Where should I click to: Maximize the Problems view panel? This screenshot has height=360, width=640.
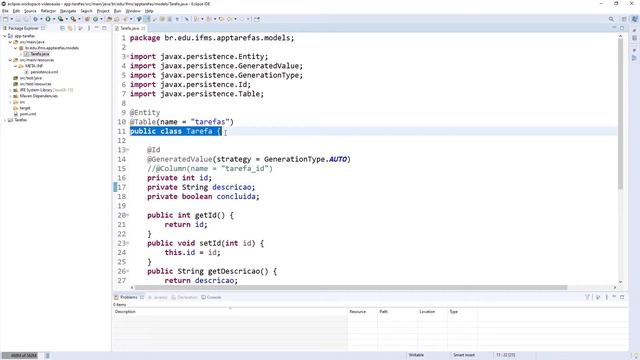point(622,297)
